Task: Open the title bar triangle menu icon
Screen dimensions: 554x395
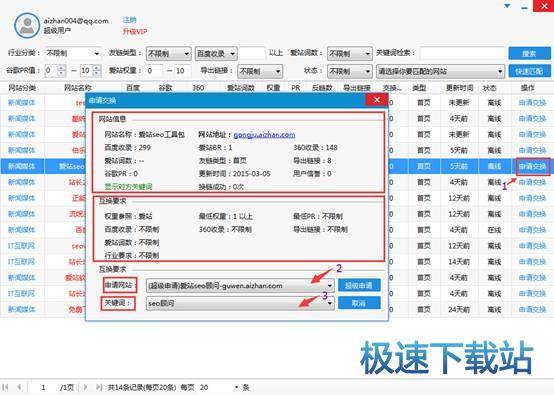Action: [507, 6]
